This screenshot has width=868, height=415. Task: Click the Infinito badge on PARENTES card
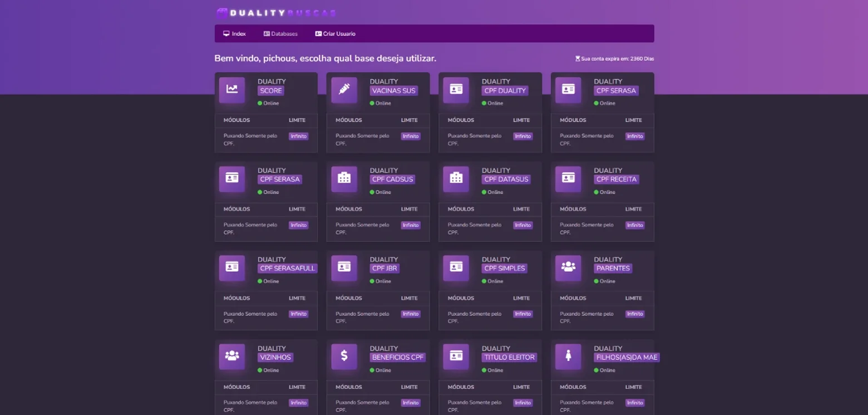[635, 314]
